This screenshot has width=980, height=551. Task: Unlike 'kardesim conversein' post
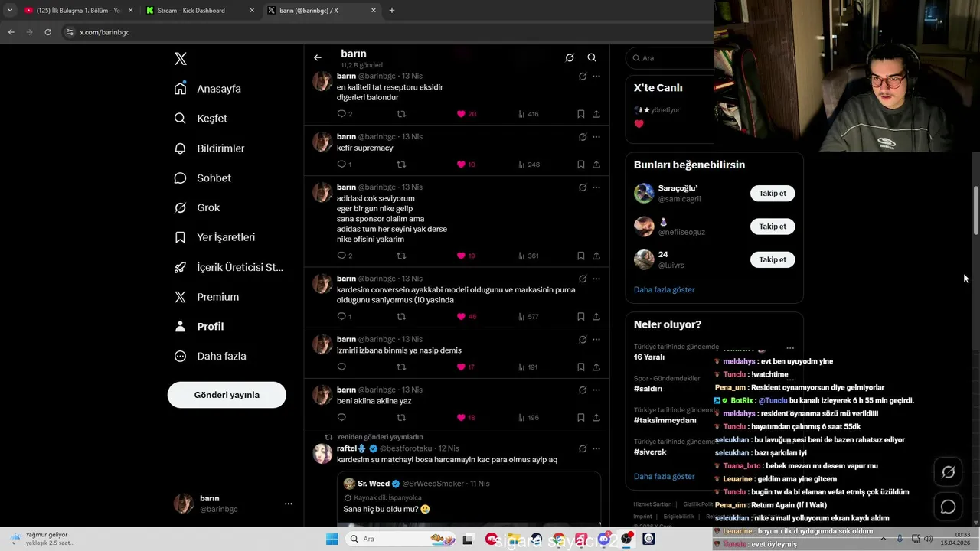[x=461, y=317]
